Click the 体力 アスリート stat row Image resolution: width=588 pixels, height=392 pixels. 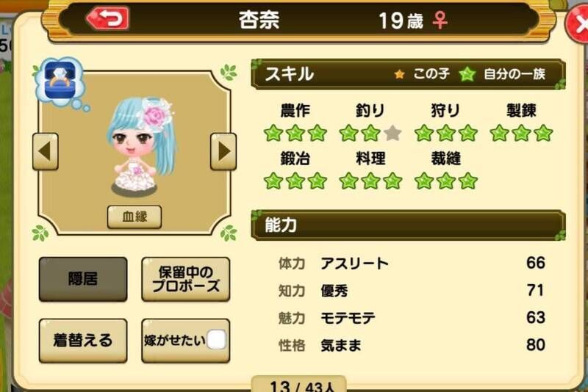click(412, 264)
